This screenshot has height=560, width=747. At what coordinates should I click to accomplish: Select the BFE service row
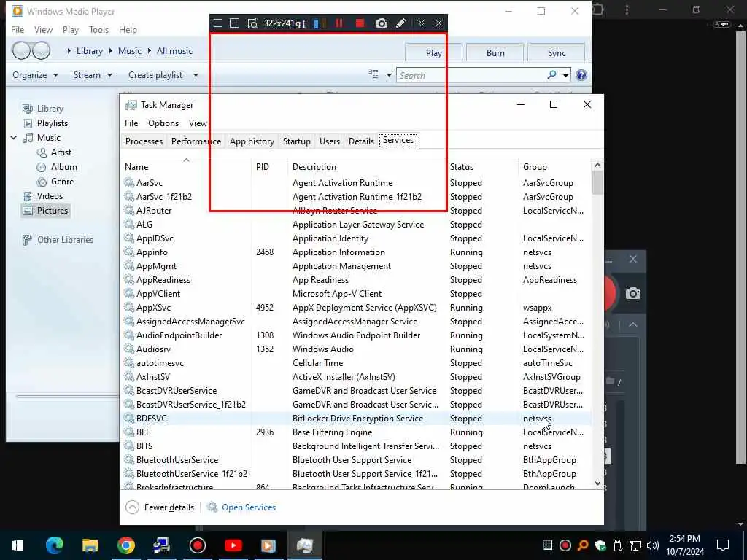click(x=356, y=432)
